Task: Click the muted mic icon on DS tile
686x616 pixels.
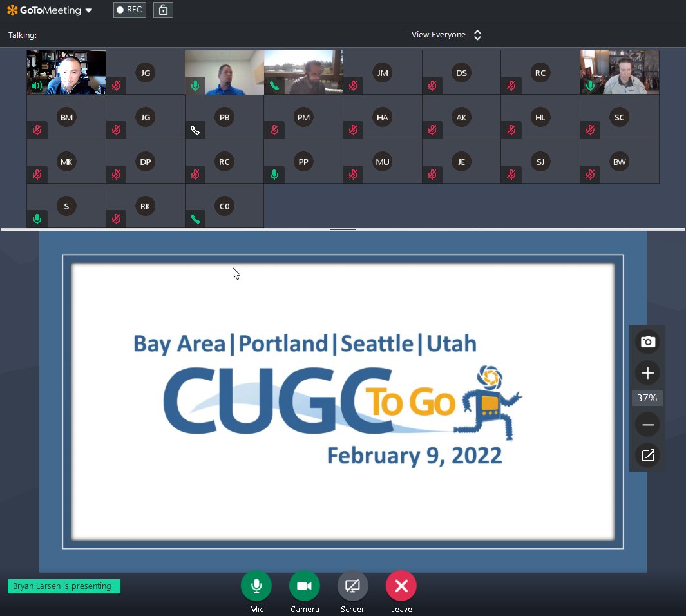Action: [432, 85]
